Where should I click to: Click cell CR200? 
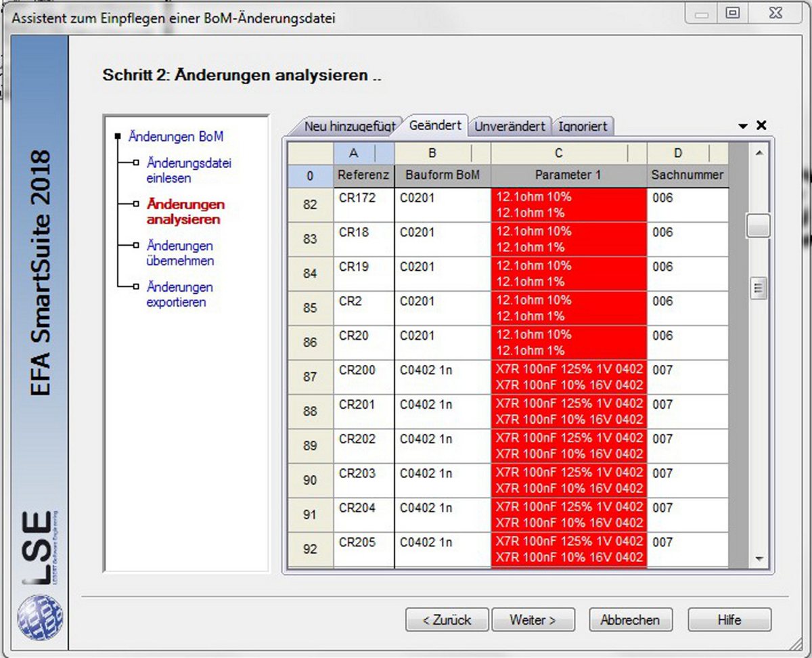tap(364, 377)
